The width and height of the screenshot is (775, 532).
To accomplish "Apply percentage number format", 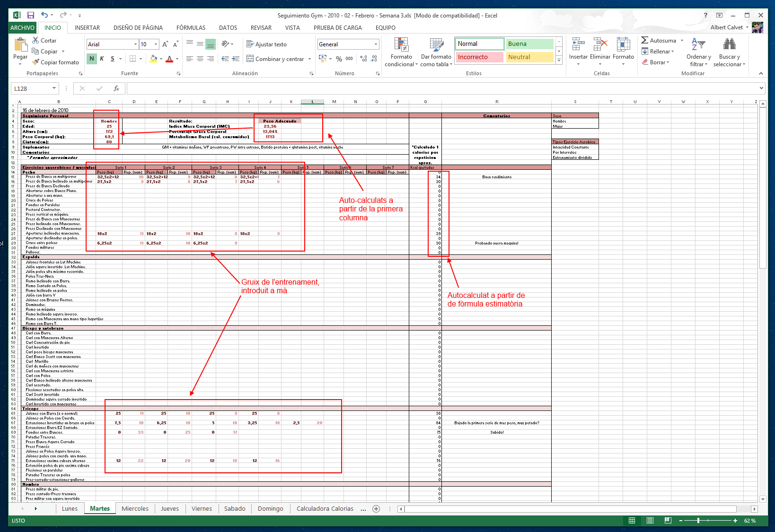I will click(x=339, y=58).
